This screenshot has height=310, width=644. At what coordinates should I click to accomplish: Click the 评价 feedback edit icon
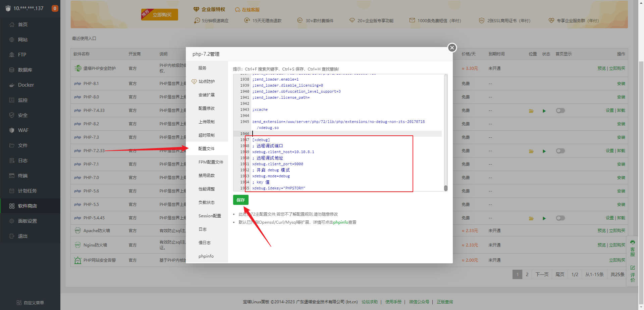click(633, 268)
